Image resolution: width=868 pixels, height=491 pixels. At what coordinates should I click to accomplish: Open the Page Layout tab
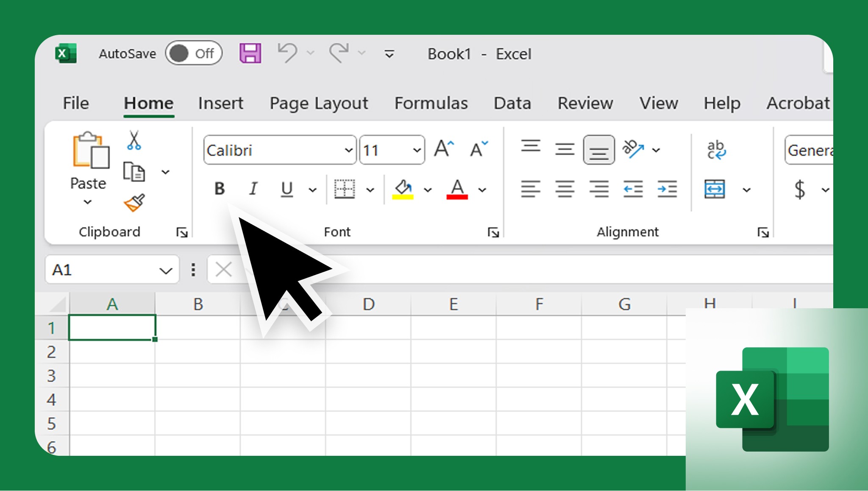pos(319,103)
